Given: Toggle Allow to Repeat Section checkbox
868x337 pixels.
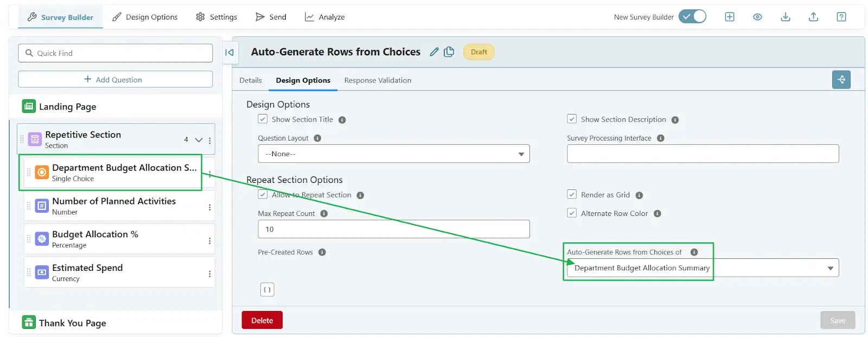Looking at the screenshot, I should click(263, 194).
